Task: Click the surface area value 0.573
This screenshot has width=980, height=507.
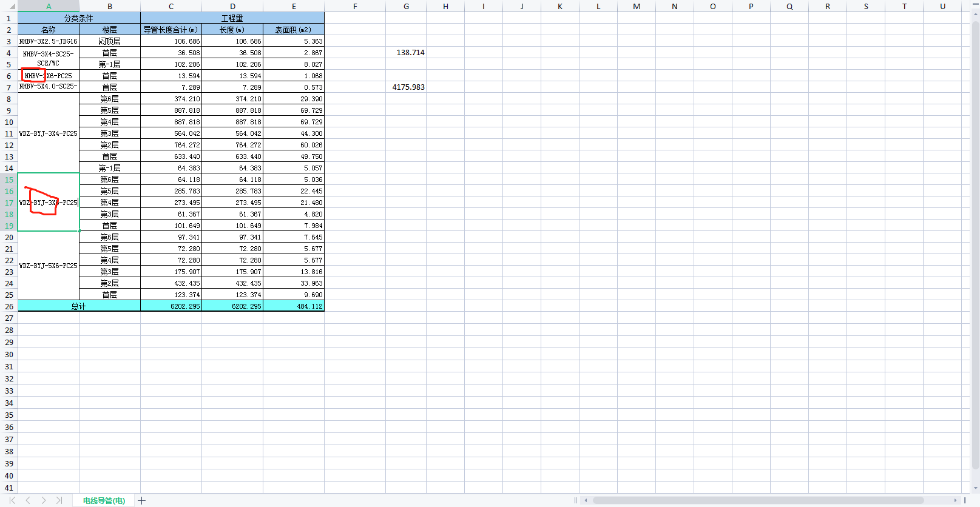Action: point(294,87)
